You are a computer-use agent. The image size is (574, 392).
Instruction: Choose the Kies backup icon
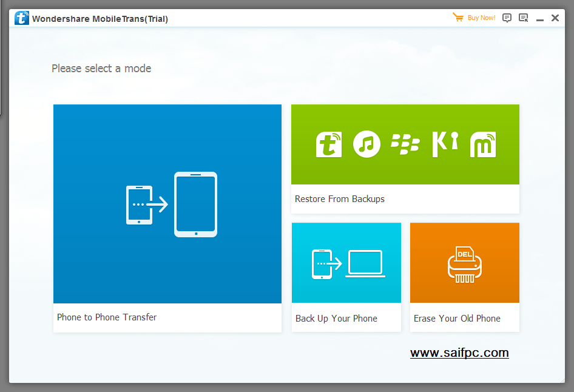pos(445,144)
